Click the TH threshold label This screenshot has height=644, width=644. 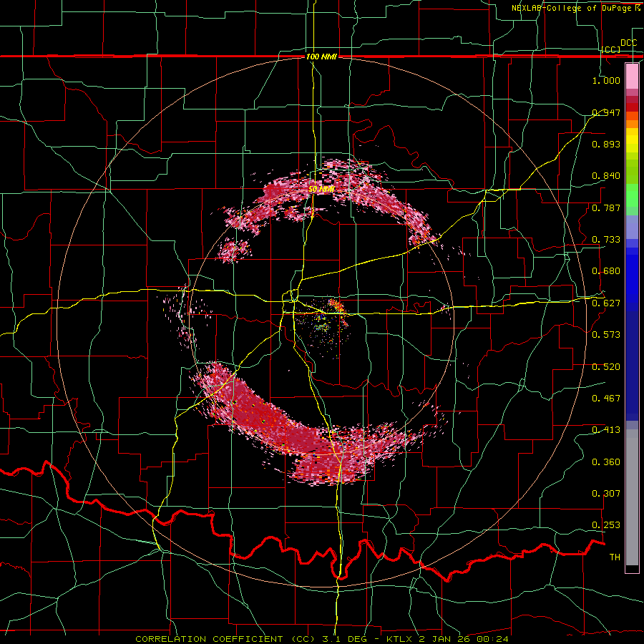tap(615, 557)
